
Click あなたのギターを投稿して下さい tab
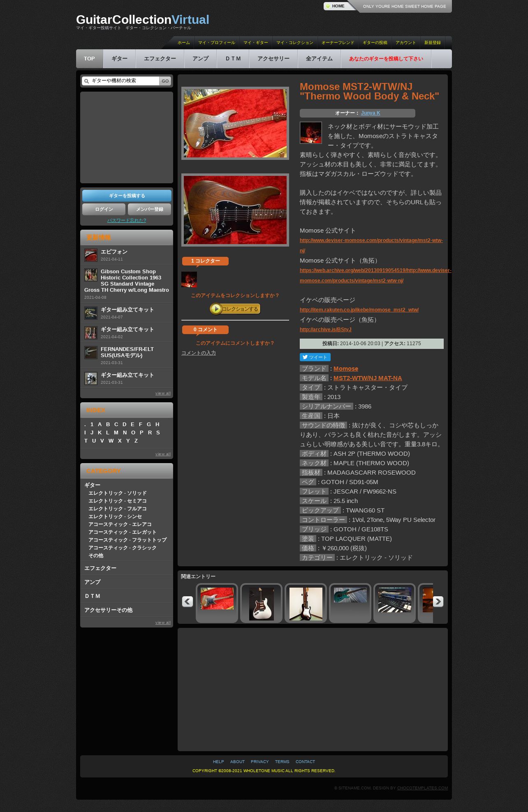(x=386, y=59)
